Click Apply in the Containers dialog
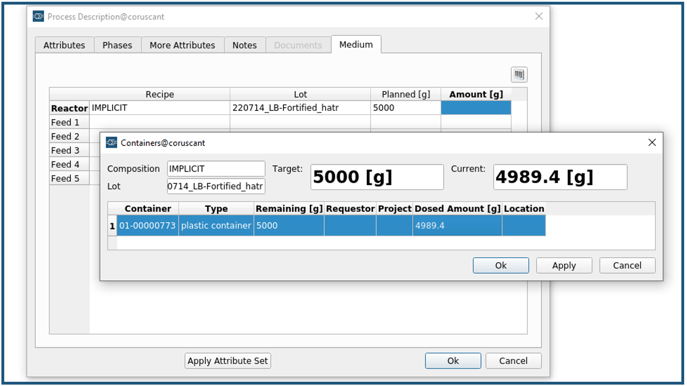Image resolution: width=687 pixels, height=386 pixels. [564, 266]
